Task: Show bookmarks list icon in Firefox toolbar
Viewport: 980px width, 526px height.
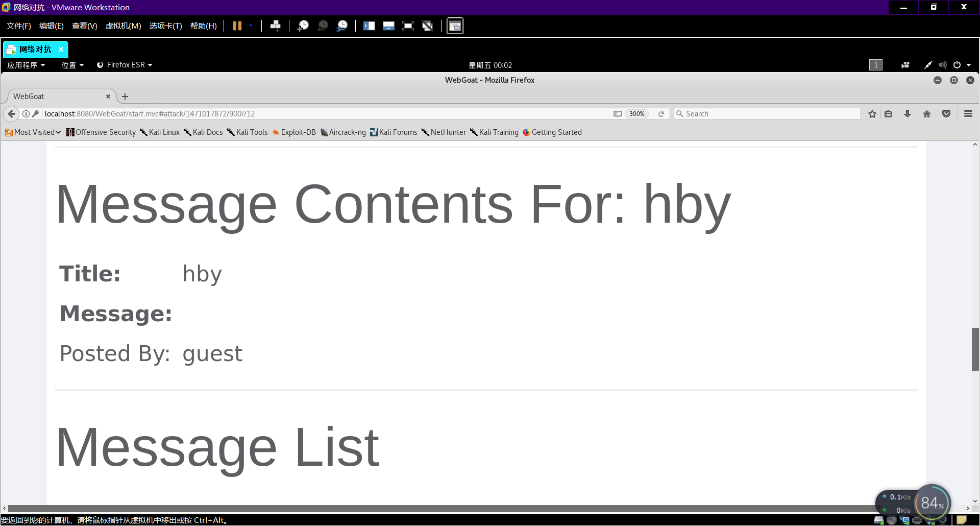Action: tap(889, 114)
